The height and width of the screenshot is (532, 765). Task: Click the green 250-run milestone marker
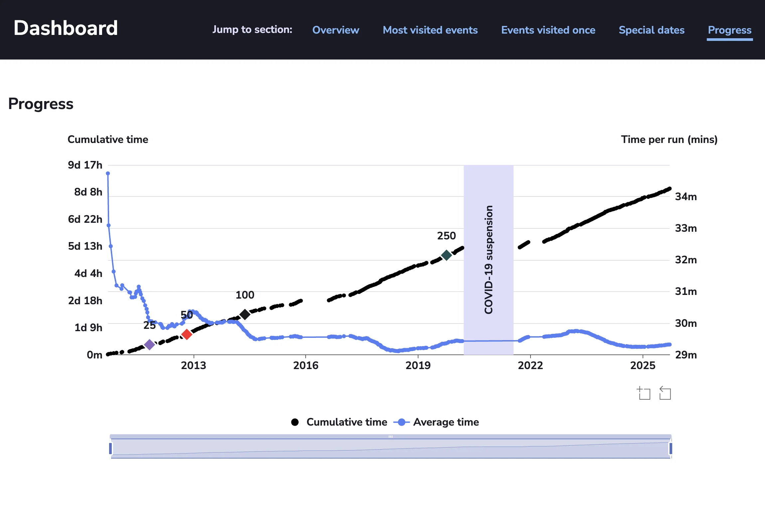tap(446, 255)
